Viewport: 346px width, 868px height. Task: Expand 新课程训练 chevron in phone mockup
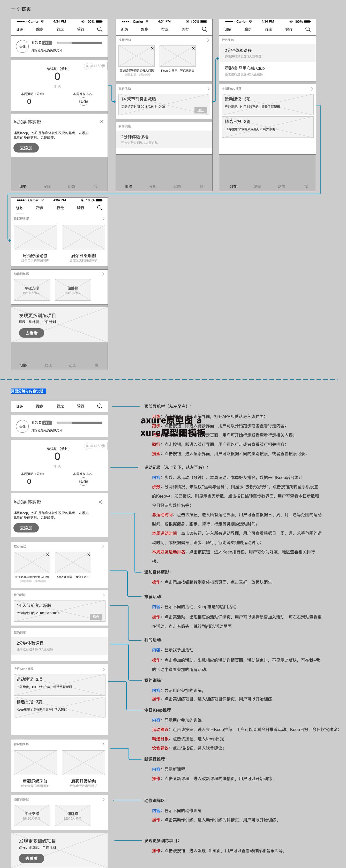(x=103, y=219)
